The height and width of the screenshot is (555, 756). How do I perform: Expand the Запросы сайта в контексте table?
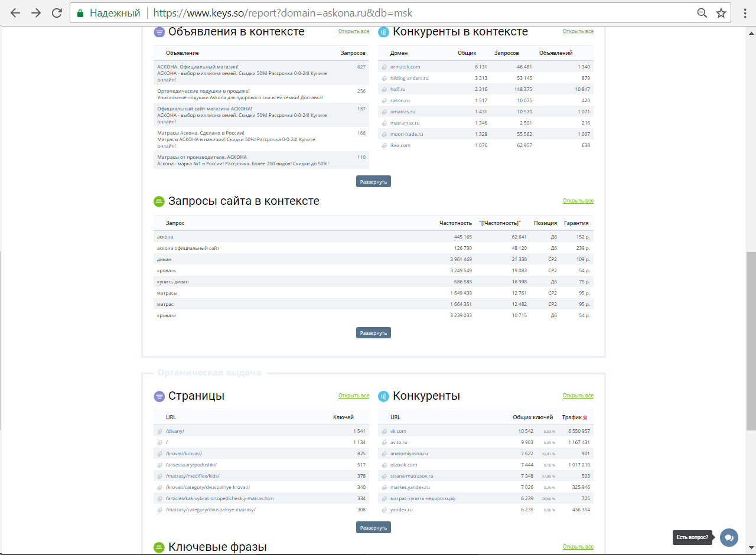[373, 332]
